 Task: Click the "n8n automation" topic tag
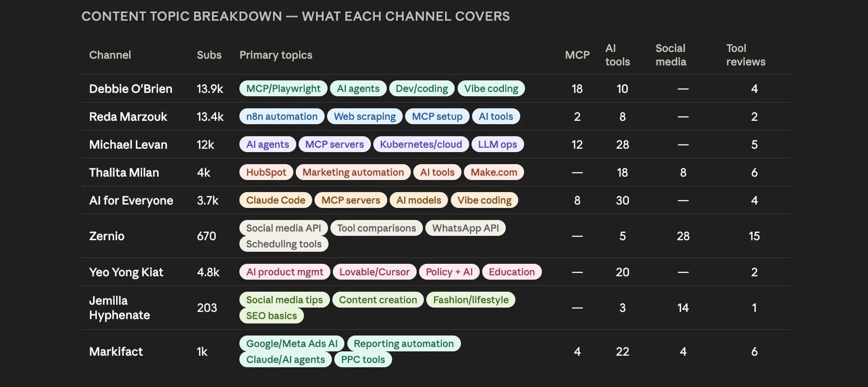[282, 116]
